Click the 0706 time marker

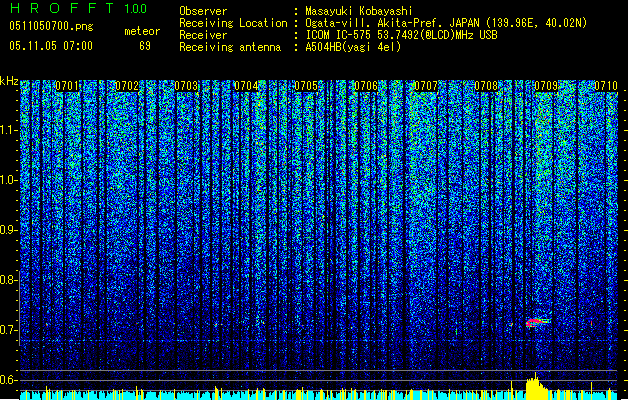(366, 86)
